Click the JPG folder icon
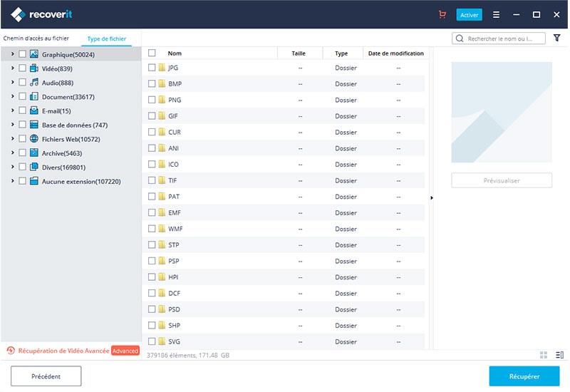Image resolution: width=570 pixels, height=392 pixels. click(x=162, y=68)
